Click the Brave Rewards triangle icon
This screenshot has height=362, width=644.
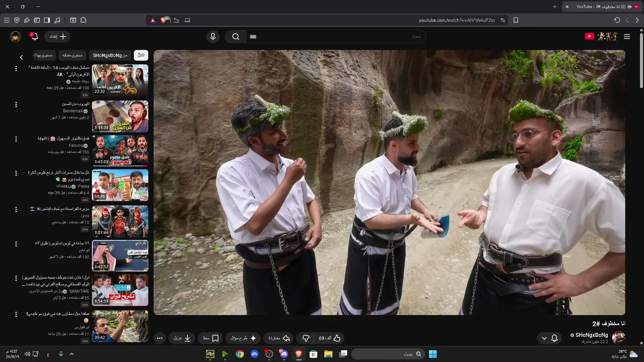153,20
